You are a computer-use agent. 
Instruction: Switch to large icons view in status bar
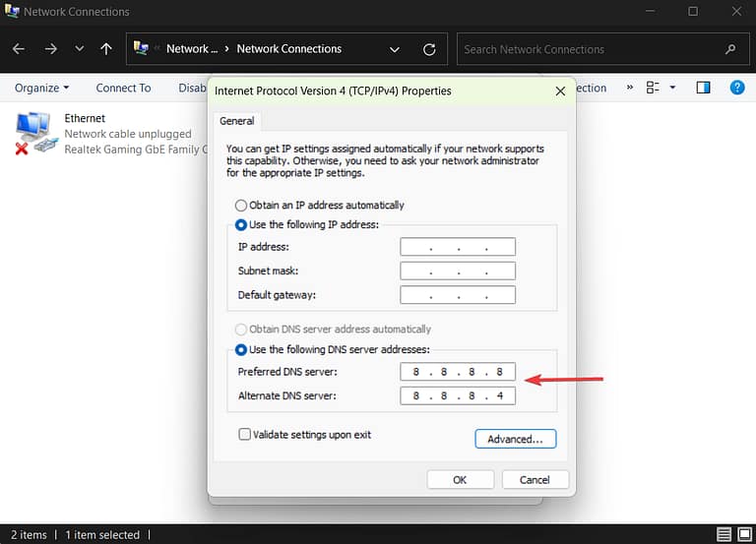coord(745,535)
